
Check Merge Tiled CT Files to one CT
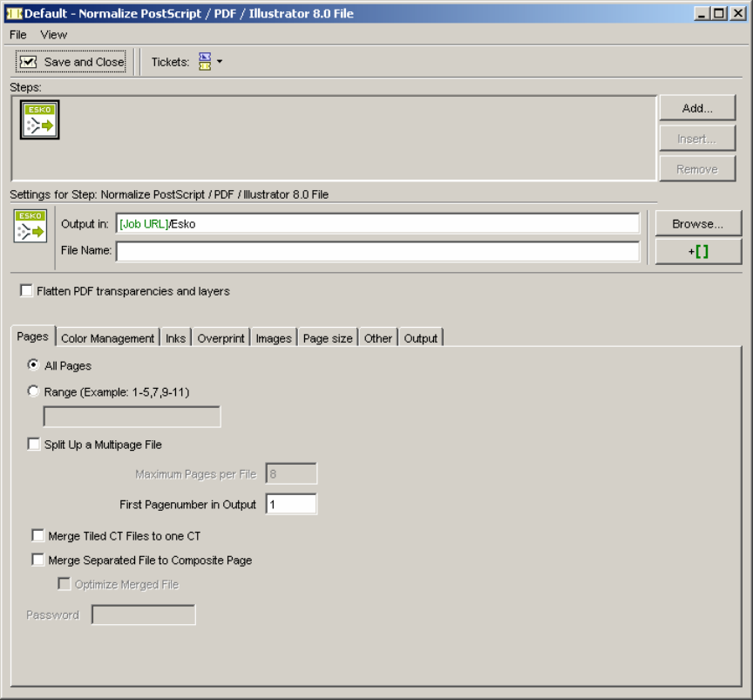[x=38, y=535]
